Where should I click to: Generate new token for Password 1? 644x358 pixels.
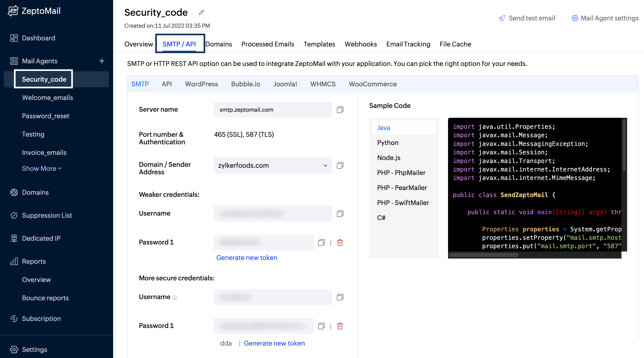(x=247, y=258)
